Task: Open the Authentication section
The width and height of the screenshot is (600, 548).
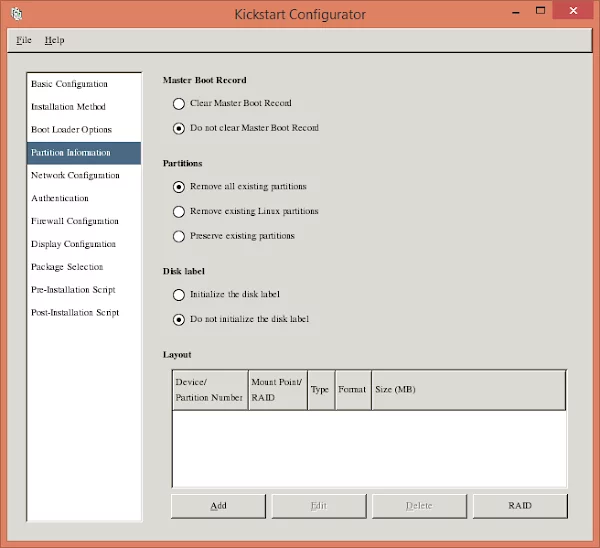Action: [x=84, y=198]
